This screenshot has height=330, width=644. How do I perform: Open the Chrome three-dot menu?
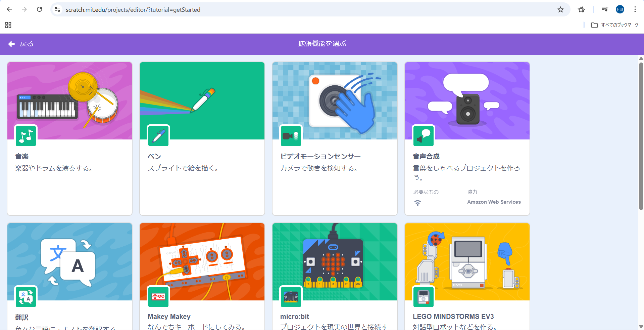[635, 9]
